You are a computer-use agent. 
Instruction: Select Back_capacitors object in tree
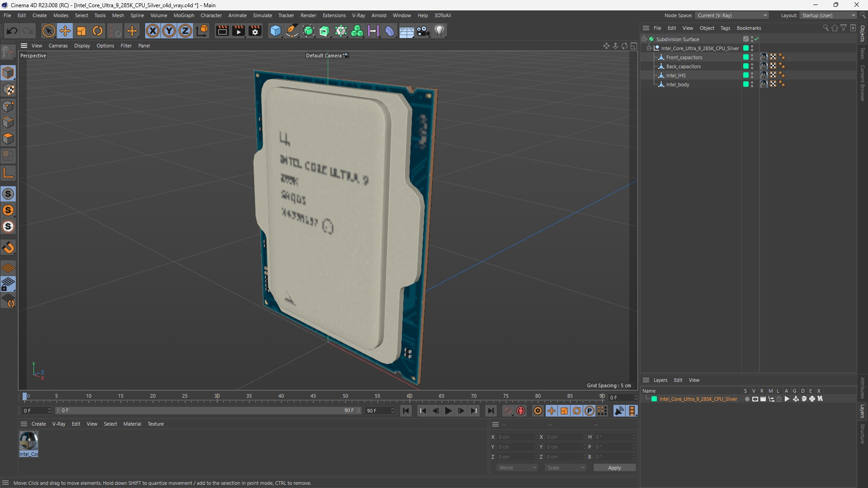pos(683,66)
